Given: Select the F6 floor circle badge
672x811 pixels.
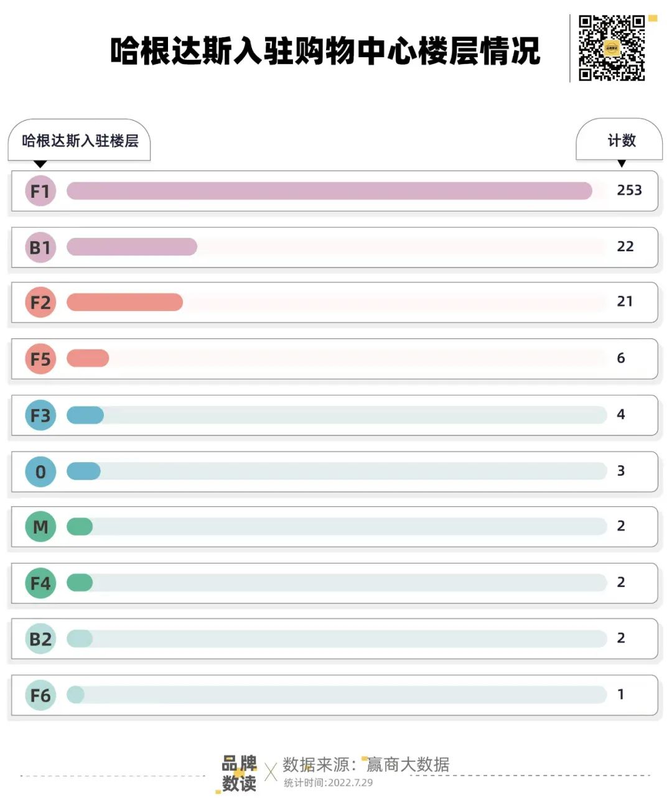Looking at the screenshot, I should [x=40, y=695].
